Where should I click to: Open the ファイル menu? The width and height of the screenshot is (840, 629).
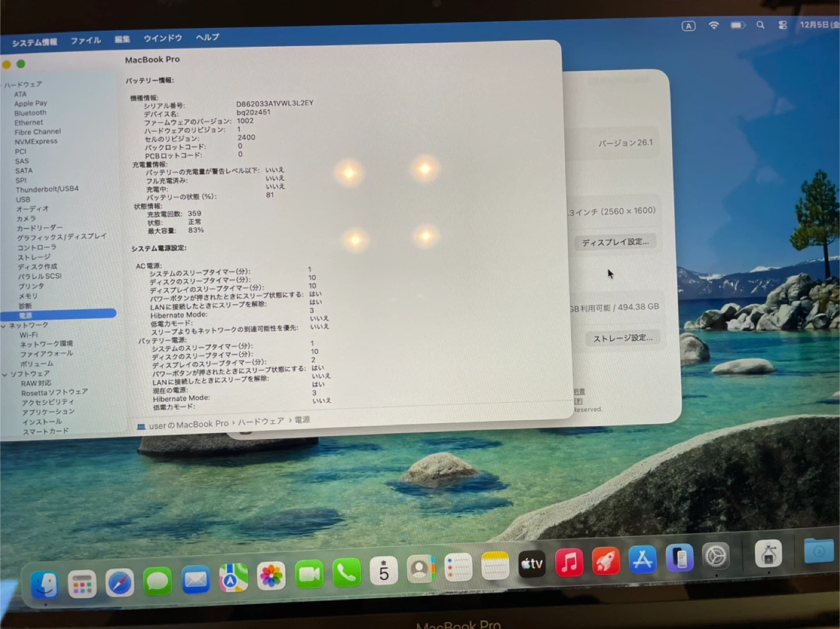click(86, 40)
